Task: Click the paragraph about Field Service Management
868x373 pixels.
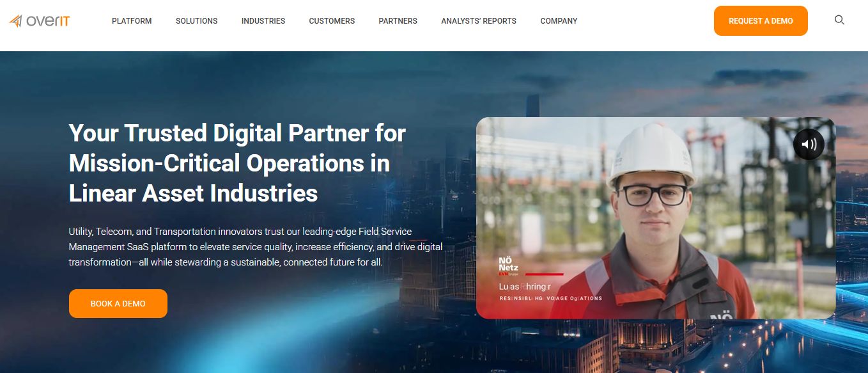Action: click(x=256, y=246)
